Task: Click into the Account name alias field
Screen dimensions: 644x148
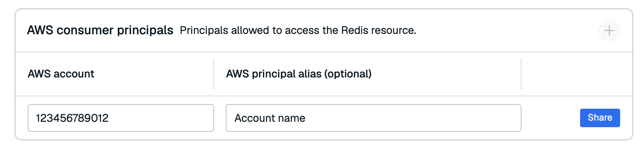Action: [x=374, y=118]
